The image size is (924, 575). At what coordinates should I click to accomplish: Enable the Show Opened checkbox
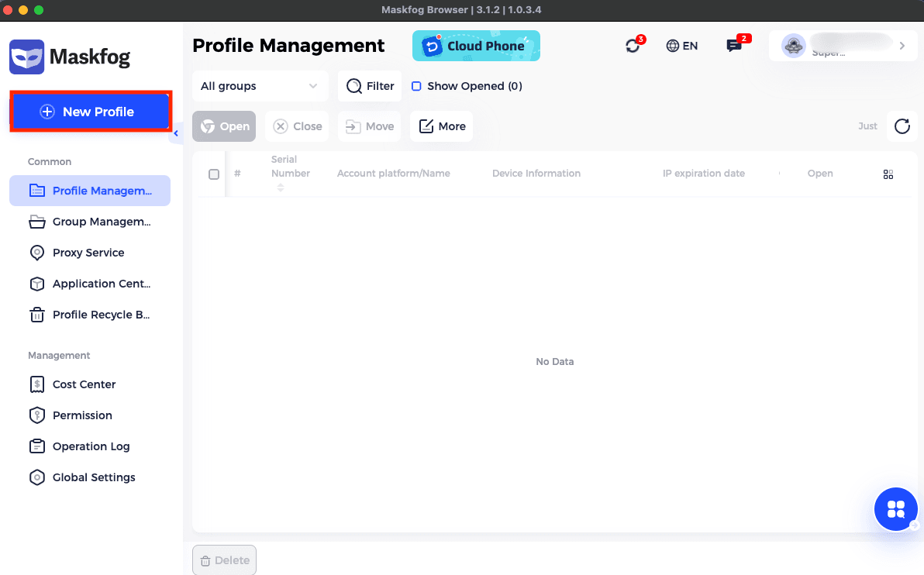pos(417,86)
